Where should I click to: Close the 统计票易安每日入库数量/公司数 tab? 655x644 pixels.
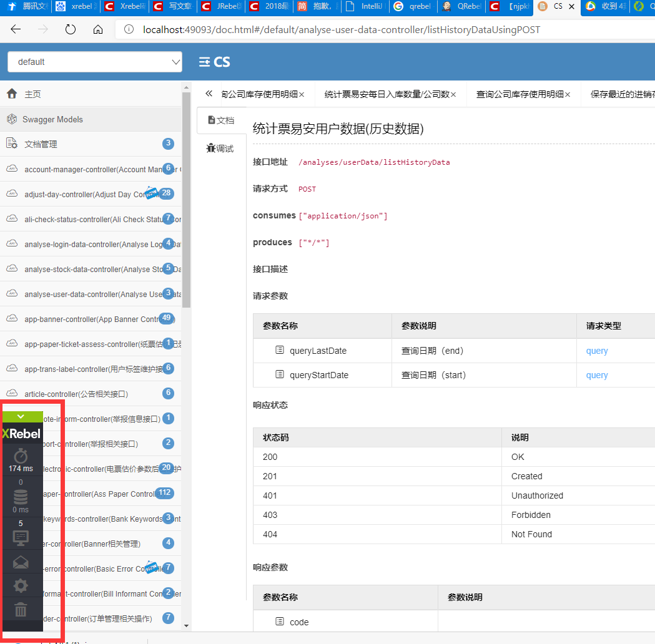pyautogui.click(x=453, y=95)
